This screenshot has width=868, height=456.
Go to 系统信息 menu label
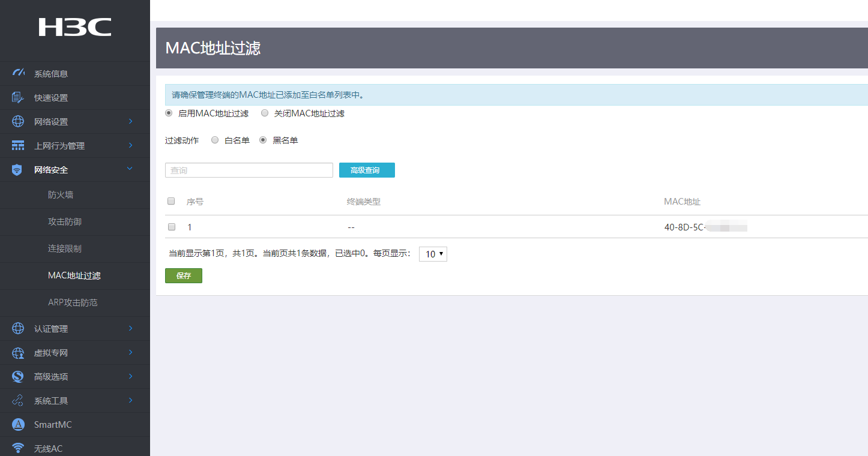51,74
